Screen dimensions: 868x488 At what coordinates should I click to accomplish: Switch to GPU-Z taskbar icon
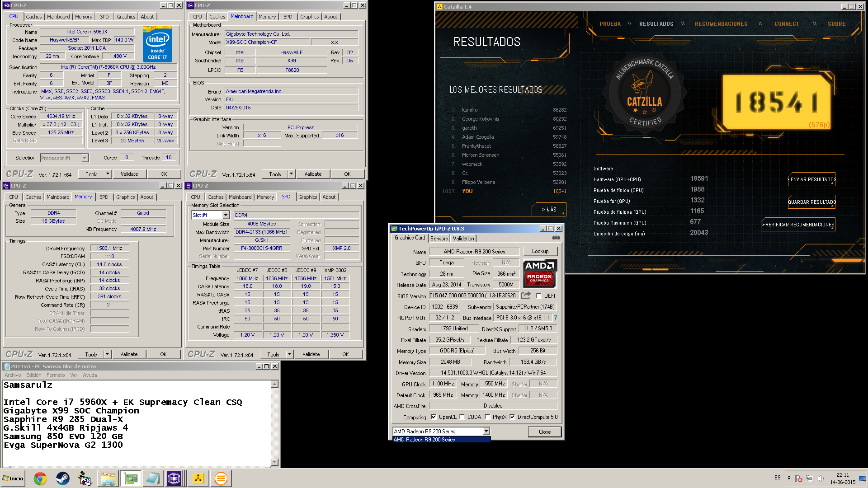131,479
